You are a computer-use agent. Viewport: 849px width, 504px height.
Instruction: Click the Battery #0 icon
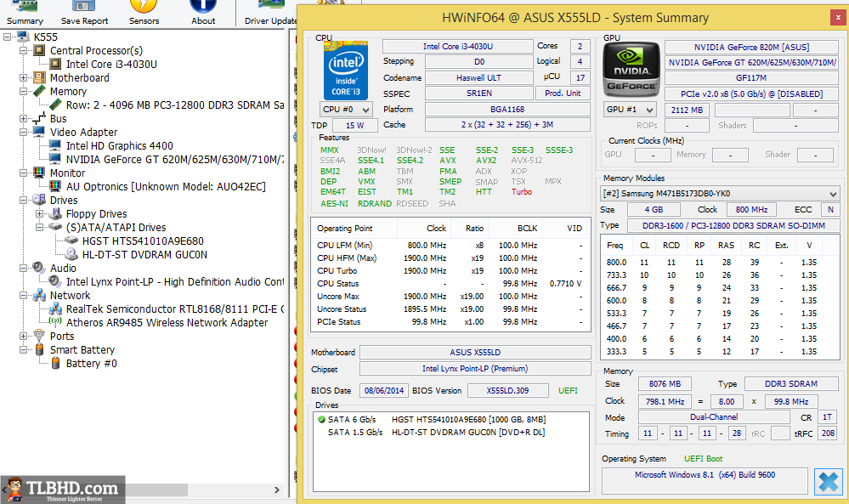click(55, 363)
